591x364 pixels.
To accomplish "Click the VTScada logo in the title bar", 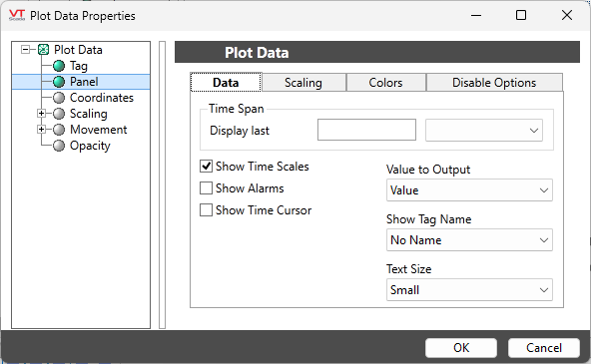I will coord(17,15).
